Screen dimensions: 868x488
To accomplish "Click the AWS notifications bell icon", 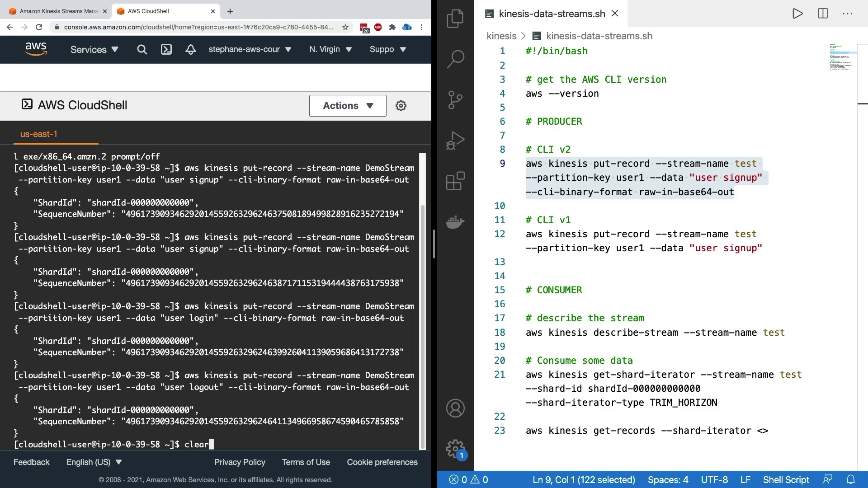I will click(x=190, y=50).
